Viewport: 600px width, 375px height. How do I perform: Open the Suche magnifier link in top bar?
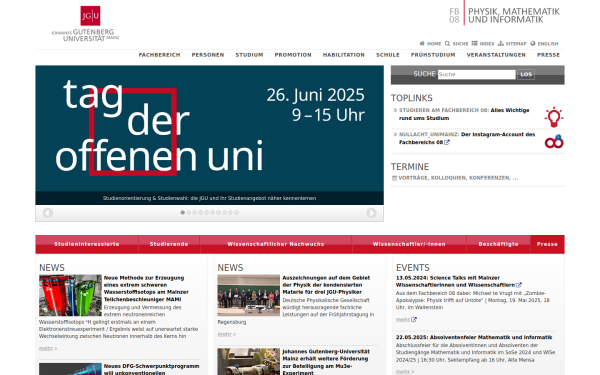[457, 44]
